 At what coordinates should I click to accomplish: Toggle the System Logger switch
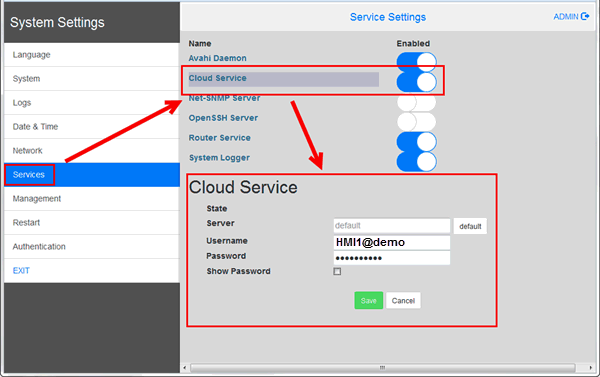pos(416,162)
